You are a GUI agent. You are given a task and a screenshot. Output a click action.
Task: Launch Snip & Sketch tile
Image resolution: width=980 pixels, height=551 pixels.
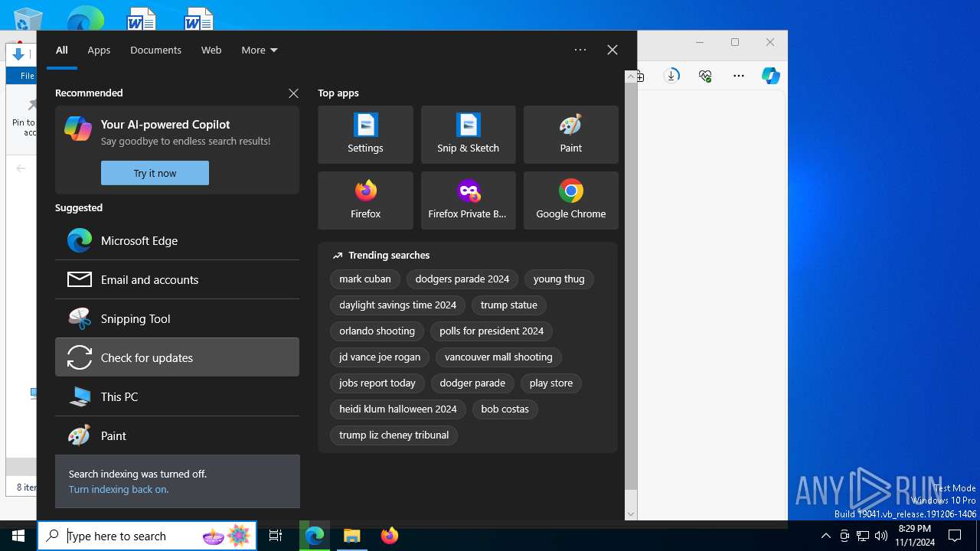pyautogui.click(x=468, y=135)
